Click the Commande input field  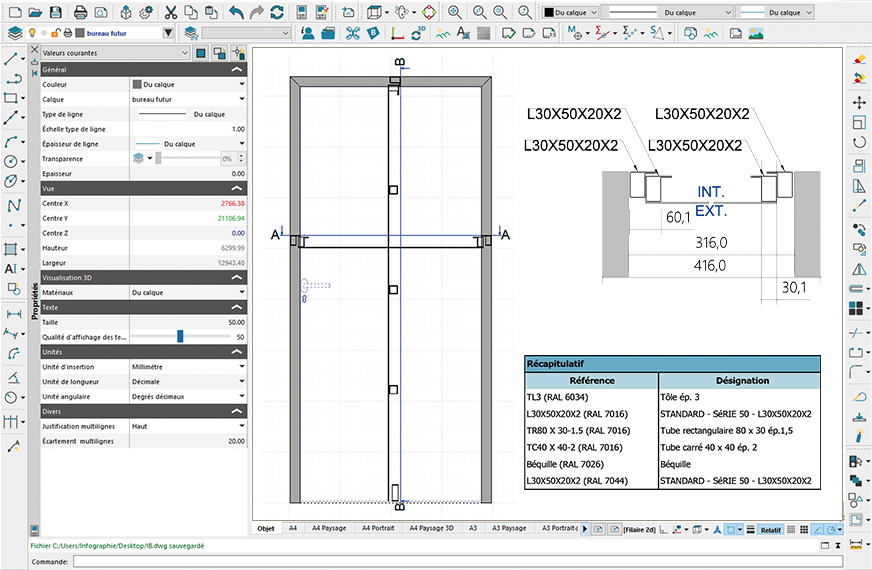(450, 561)
